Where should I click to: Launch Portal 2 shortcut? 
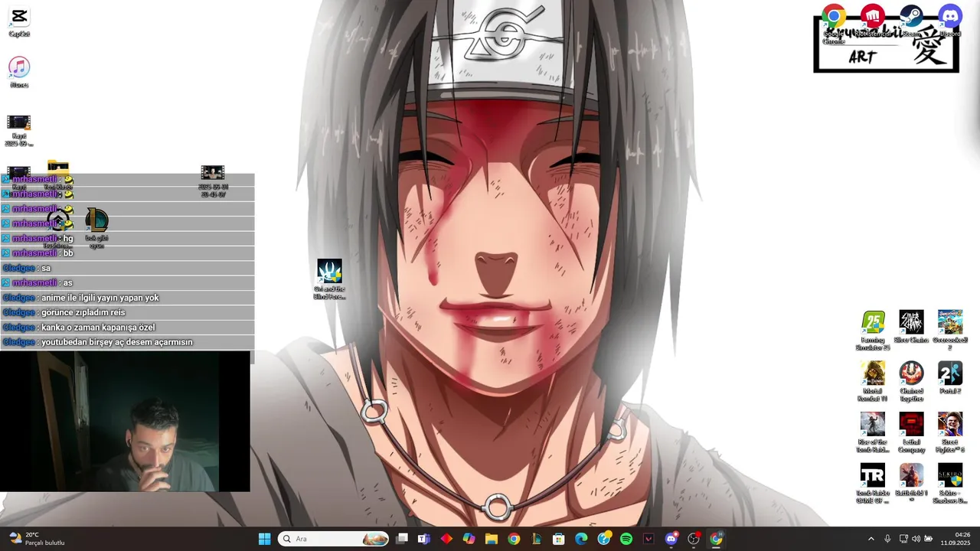click(950, 378)
